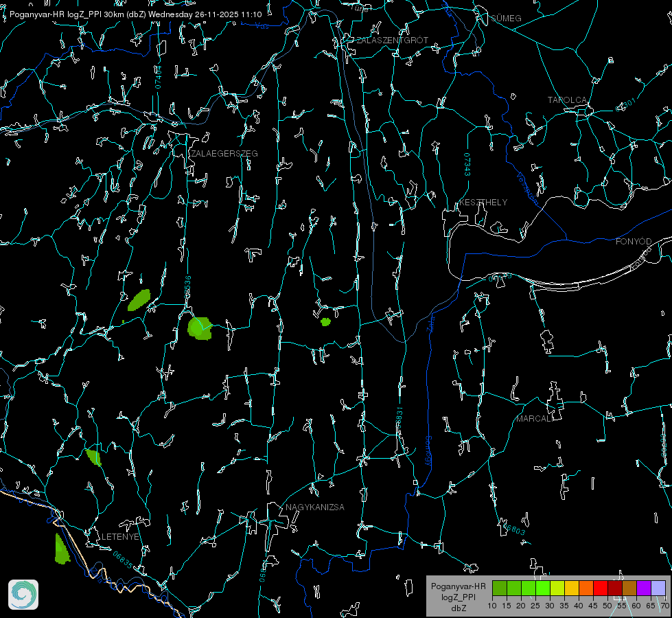Click the small green echo at map center
The image size is (672, 618).
[x=326, y=321]
